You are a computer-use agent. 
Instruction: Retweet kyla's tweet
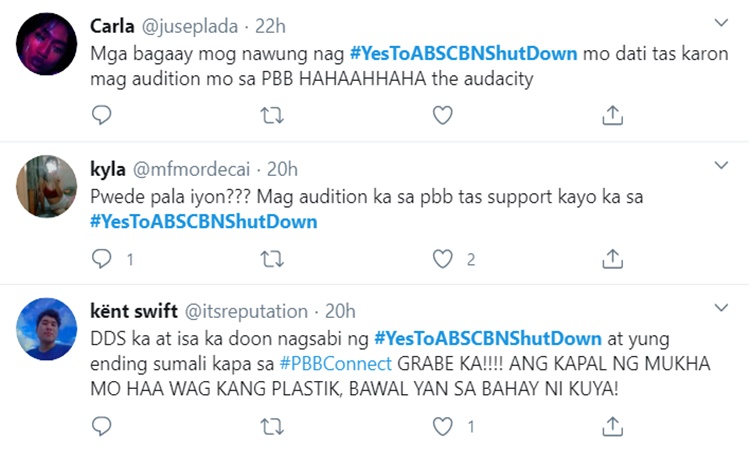tap(271, 260)
